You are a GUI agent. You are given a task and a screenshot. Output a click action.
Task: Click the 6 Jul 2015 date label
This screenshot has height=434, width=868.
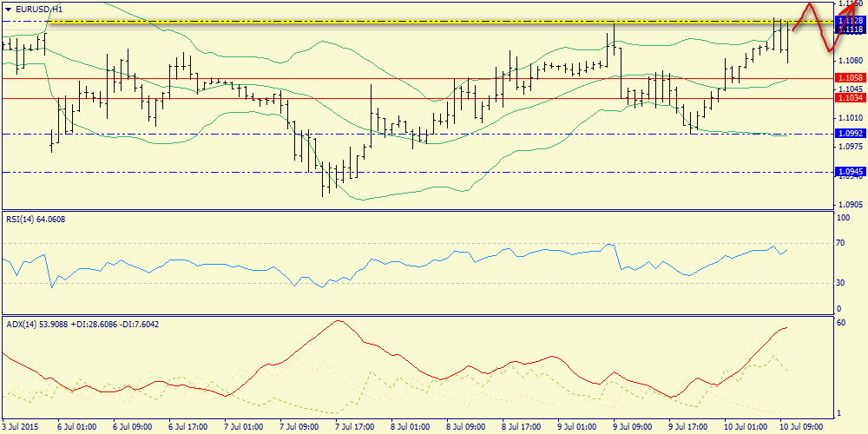pyautogui.click(x=22, y=427)
